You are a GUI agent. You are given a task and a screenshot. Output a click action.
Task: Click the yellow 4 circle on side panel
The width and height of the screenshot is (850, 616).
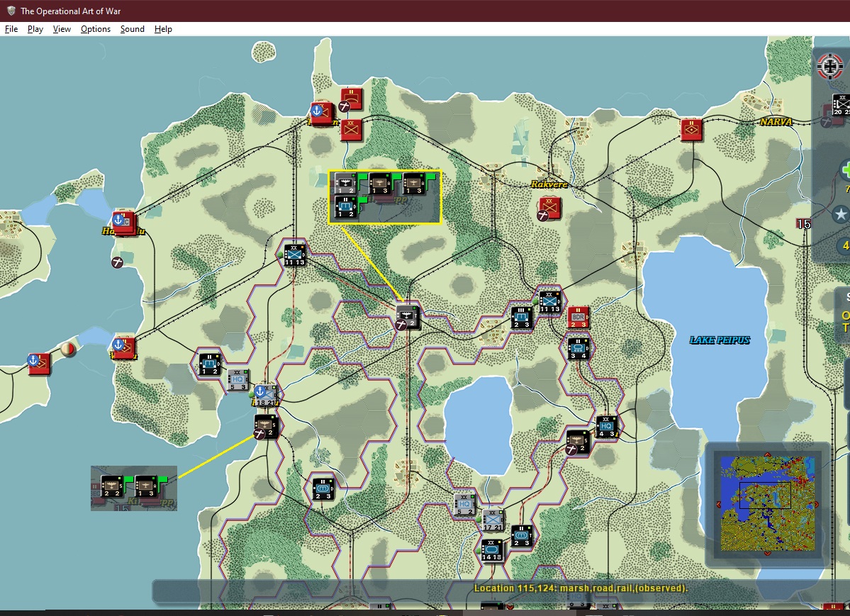point(844,246)
